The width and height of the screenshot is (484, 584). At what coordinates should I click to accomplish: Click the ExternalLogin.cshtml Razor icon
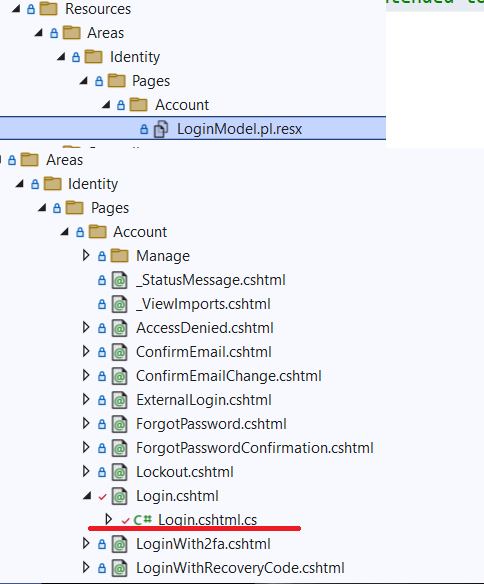(120, 400)
